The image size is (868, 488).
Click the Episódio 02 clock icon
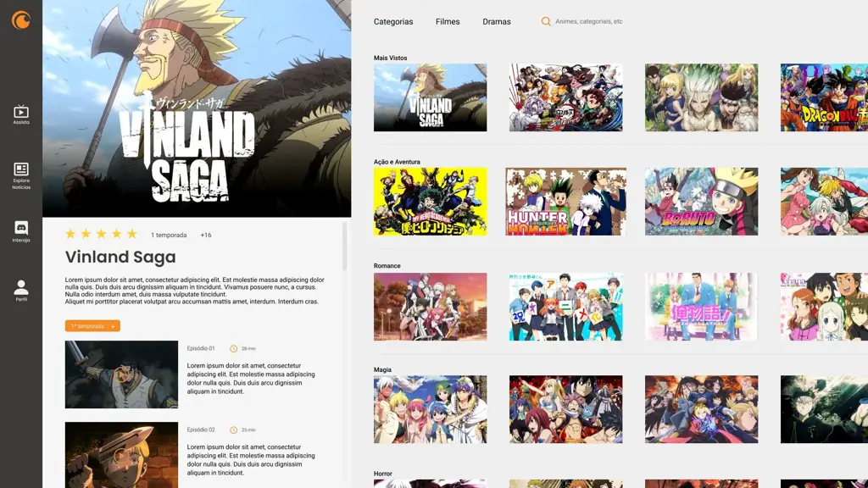pos(234,430)
